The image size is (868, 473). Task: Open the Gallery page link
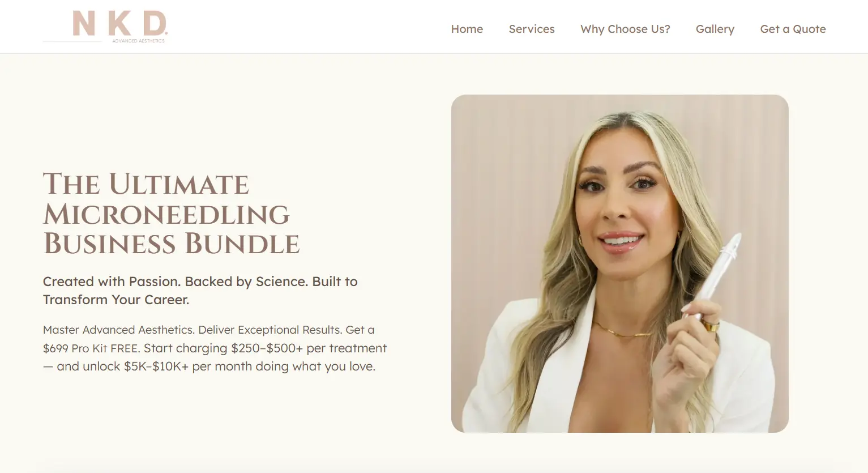click(x=715, y=29)
